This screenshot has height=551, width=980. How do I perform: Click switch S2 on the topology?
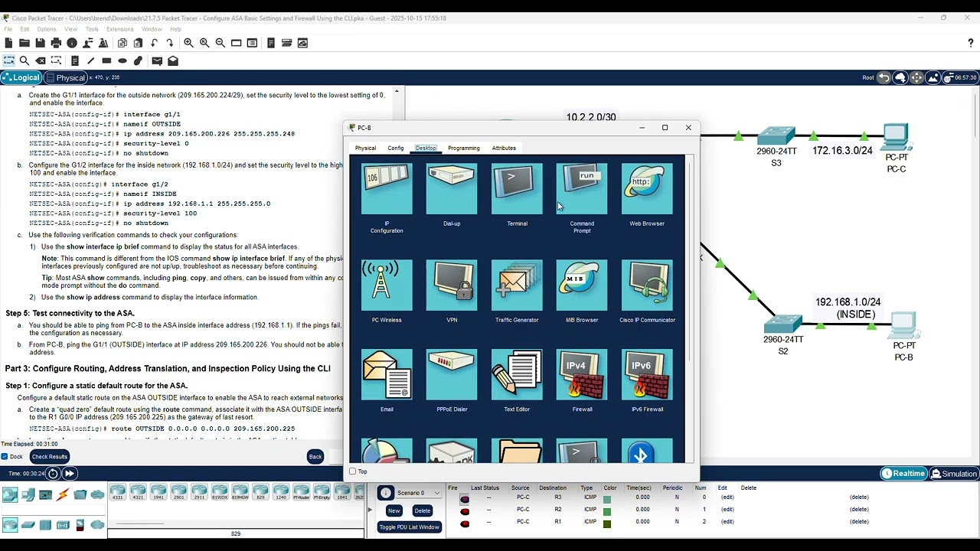coord(782,324)
